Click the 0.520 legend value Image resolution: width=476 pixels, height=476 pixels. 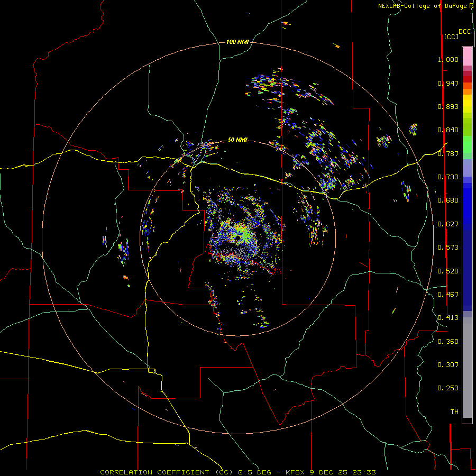(448, 271)
